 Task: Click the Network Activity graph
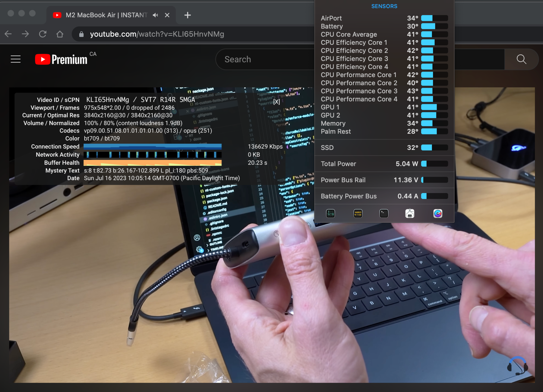click(x=153, y=155)
